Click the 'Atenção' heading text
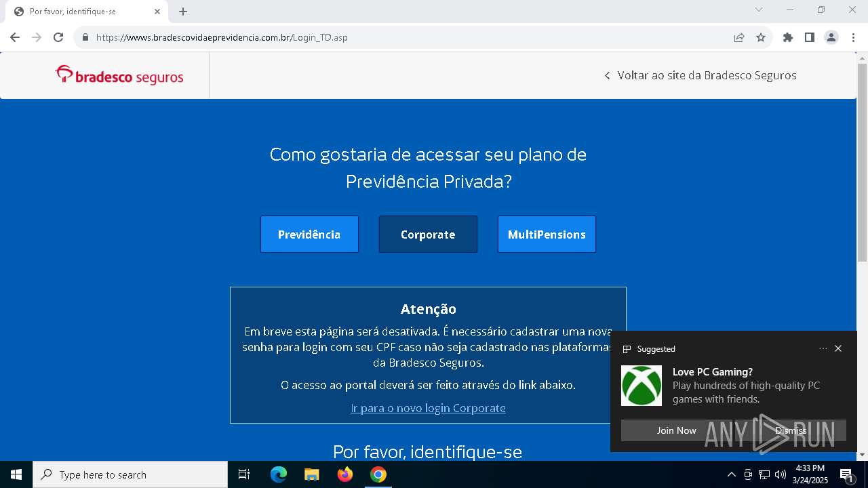868x488 pixels. (429, 309)
